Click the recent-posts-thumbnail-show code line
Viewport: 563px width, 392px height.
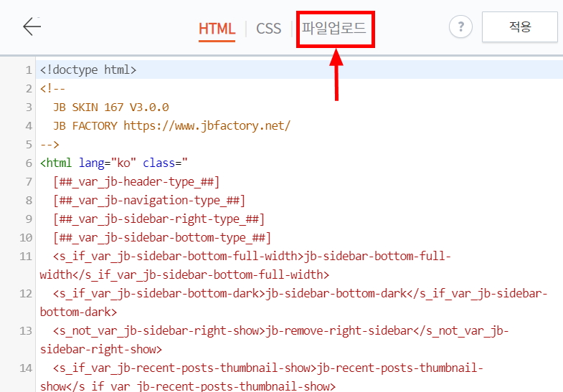pos(261,377)
